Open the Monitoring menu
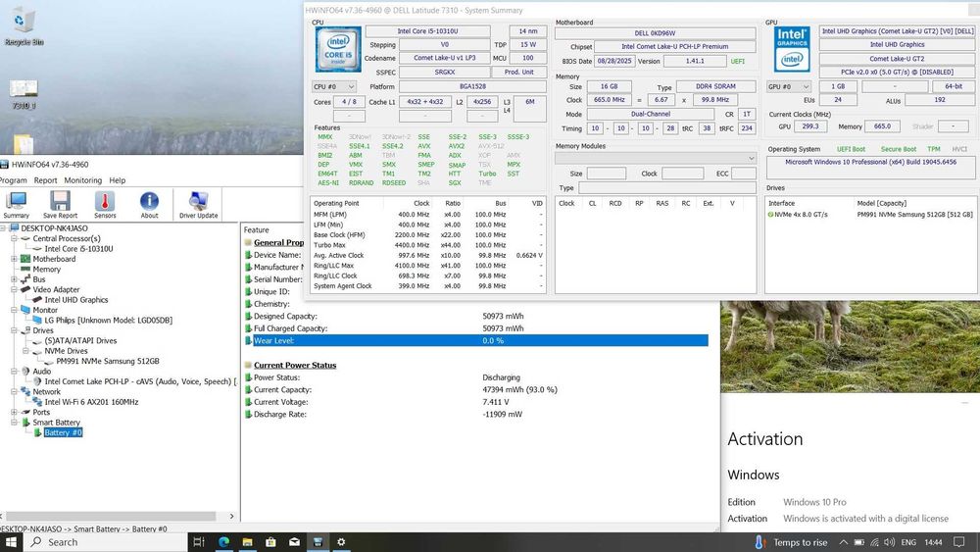This screenshot has height=552, width=980. (x=83, y=180)
